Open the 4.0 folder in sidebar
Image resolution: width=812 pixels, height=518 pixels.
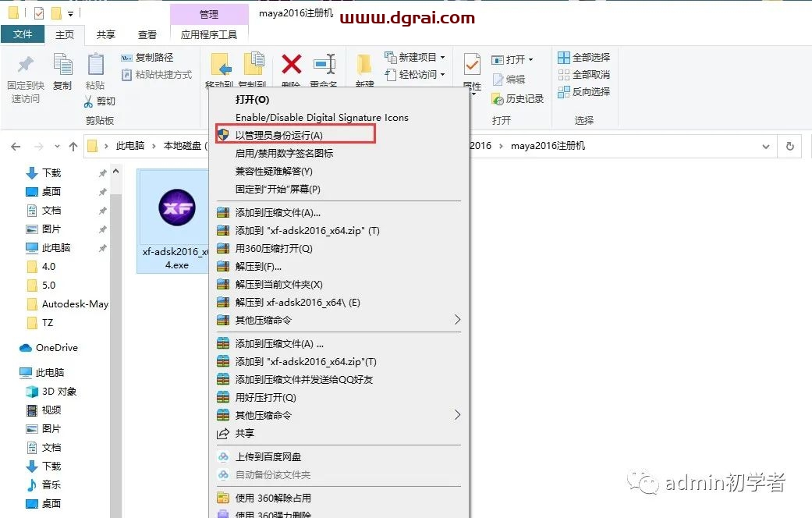point(41,267)
